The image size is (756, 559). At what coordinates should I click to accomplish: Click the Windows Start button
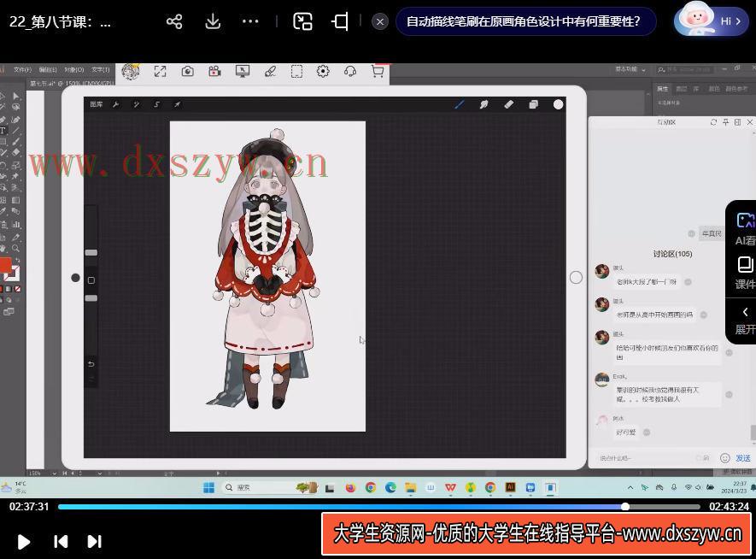(x=208, y=487)
